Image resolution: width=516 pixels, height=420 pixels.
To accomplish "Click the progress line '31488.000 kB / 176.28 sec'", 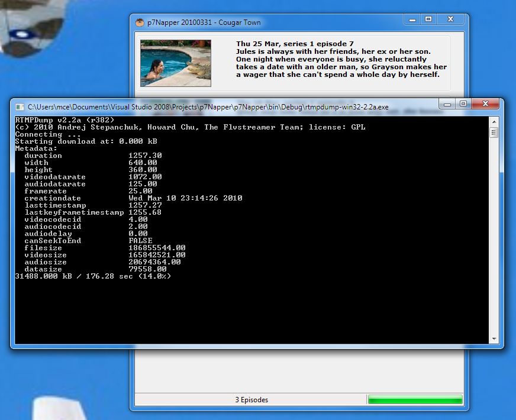I will pyautogui.click(x=93, y=276).
